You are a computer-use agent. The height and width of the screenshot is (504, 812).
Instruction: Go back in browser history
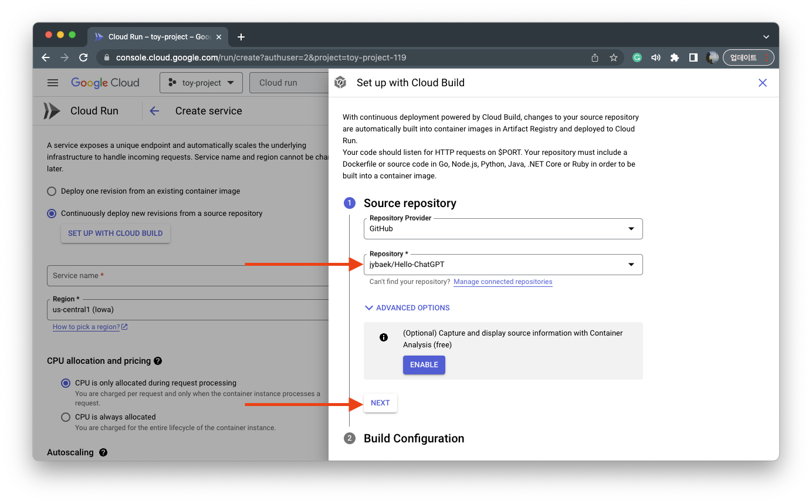(46, 57)
